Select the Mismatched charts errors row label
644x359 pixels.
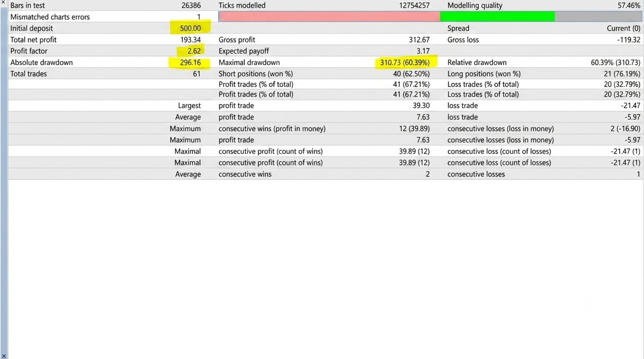[50, 17]
